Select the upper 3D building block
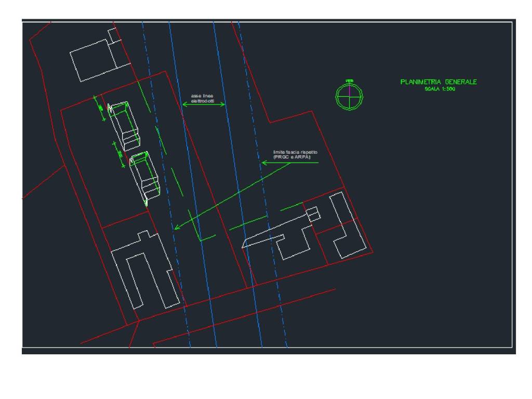This screenshot has height=399, width=532. click(x=125, y=125)
